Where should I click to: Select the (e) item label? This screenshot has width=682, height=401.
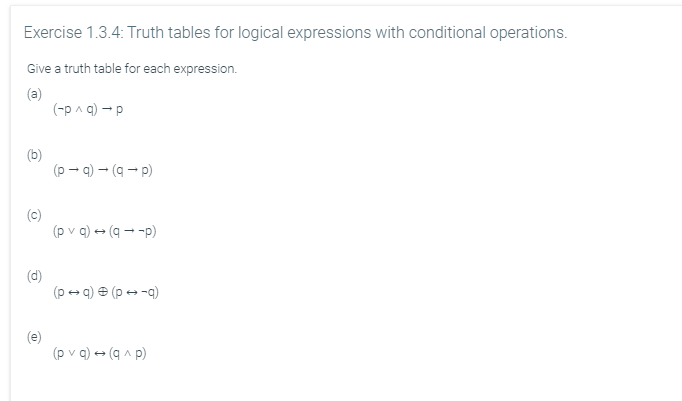point(34,337)
